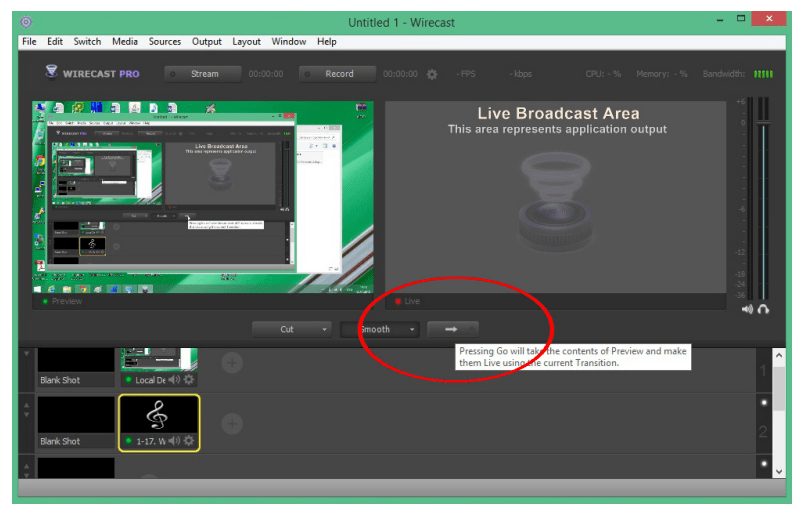Viewport: 802px width, 516px height.
Task: Select the Blank Shot on layer 2
Action: click(76, 422)
